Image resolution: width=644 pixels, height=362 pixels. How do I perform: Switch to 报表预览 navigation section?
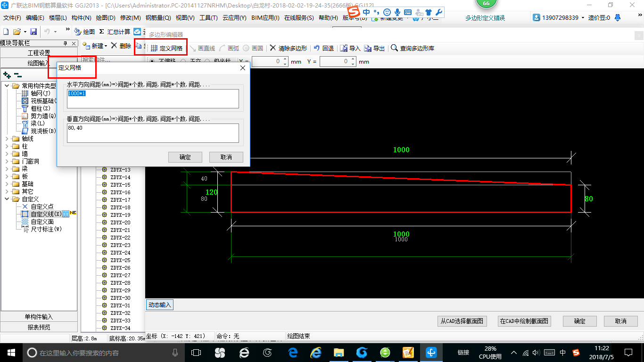tap(39, 327)
